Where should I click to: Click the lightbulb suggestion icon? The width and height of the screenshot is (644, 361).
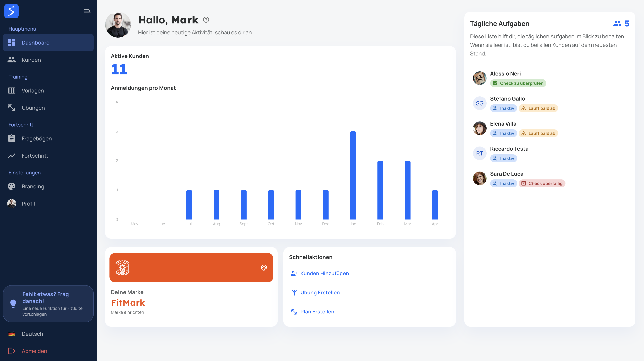coord(13,304)
